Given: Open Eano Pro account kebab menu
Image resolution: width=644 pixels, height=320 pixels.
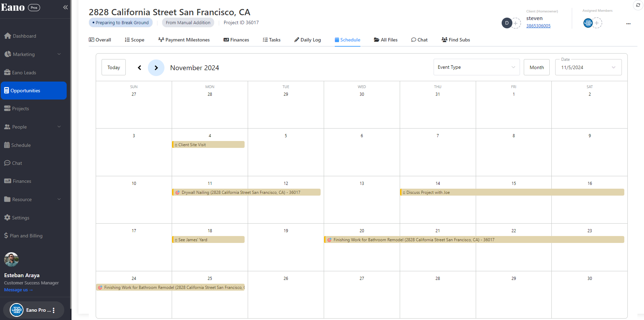Looking at the screenshot, I should tap(54, 310).
